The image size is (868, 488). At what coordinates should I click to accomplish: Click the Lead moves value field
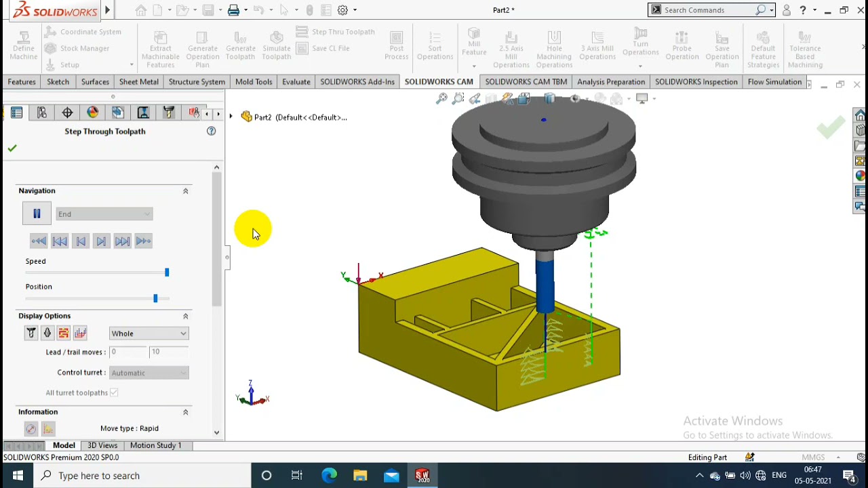(128, 352)
